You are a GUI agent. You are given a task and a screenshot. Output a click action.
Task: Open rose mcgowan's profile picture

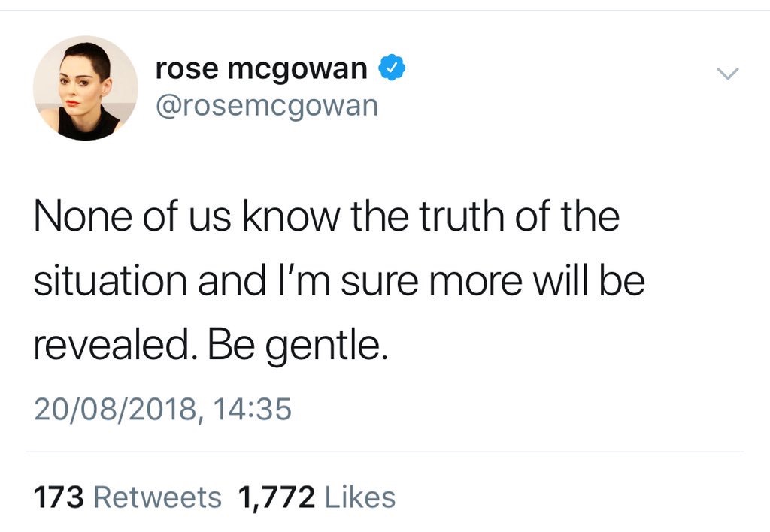pos(86,88)
